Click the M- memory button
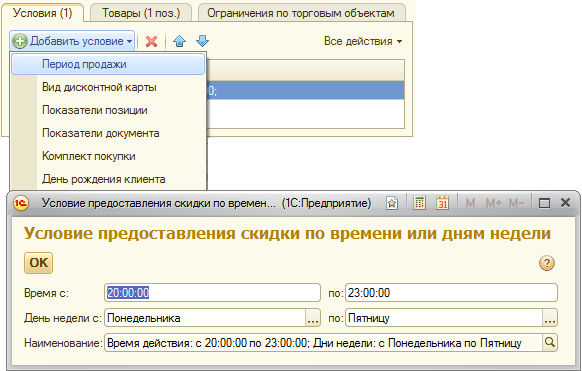 point(517,203)
